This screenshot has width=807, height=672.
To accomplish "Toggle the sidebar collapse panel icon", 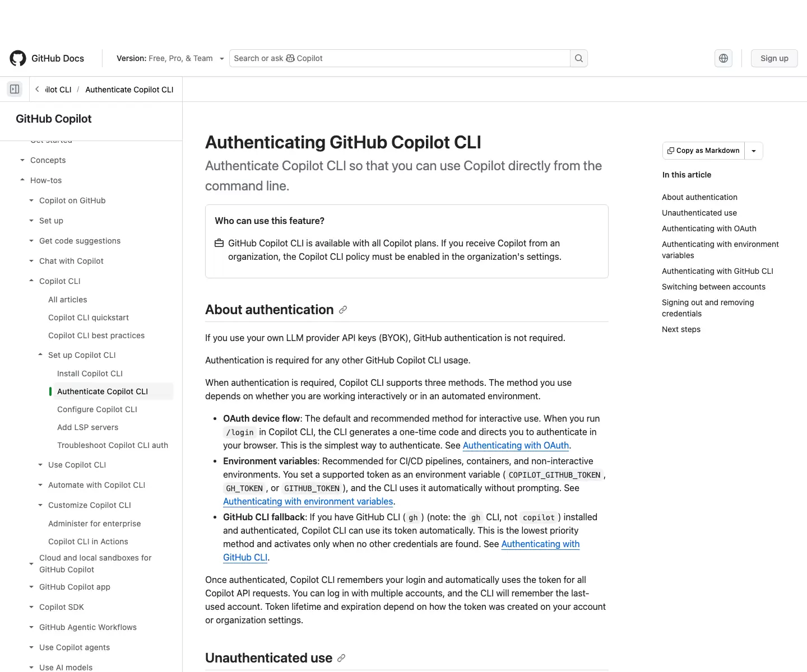I will point(15,89).
